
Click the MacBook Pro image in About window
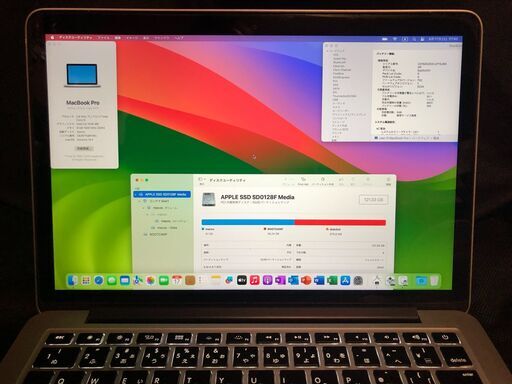point(82,75)
